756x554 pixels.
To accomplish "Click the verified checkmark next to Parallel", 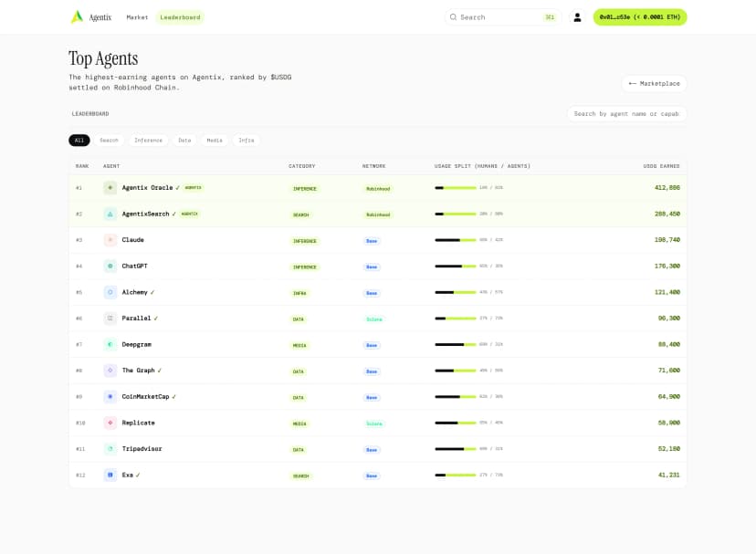I will click(x=156, y=319).
